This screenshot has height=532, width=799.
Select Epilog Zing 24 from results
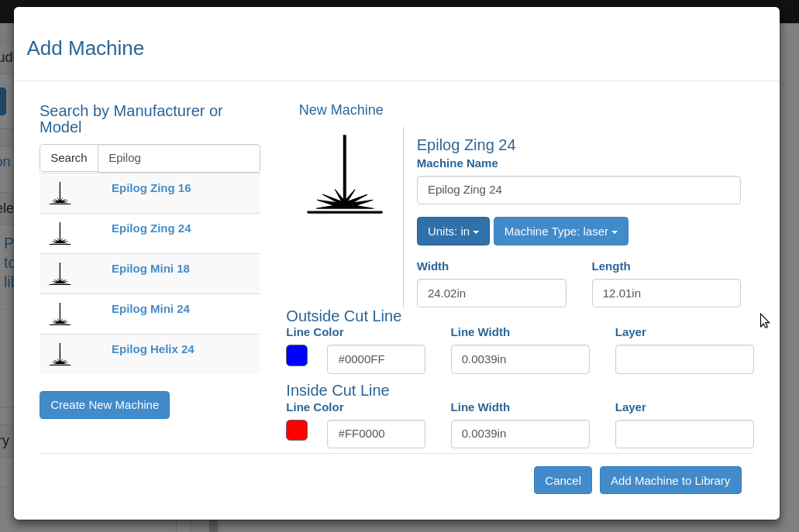coord(151,228)
